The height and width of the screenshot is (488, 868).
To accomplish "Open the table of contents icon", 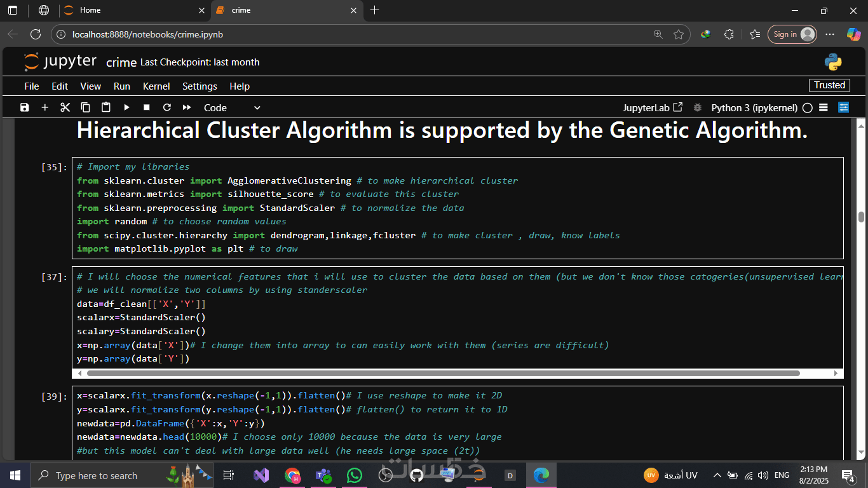I will point(824,107).
